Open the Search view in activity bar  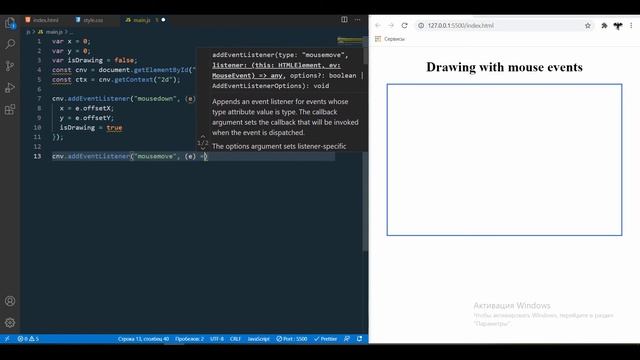10,44
